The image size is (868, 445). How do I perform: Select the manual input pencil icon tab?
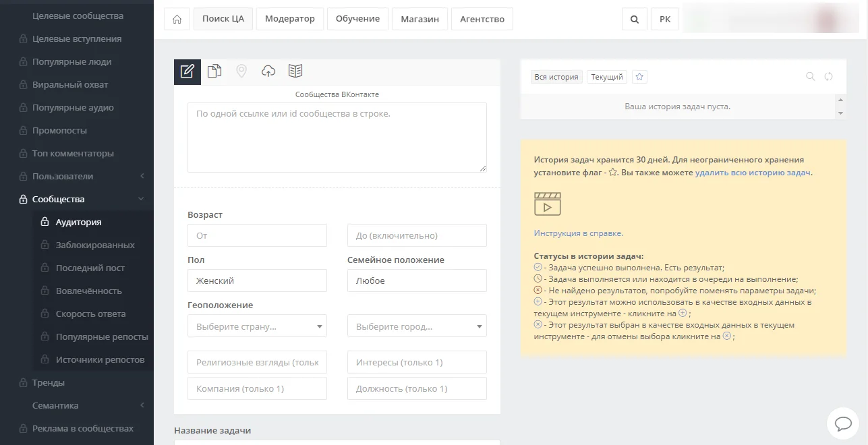click(x=187, y=71)
